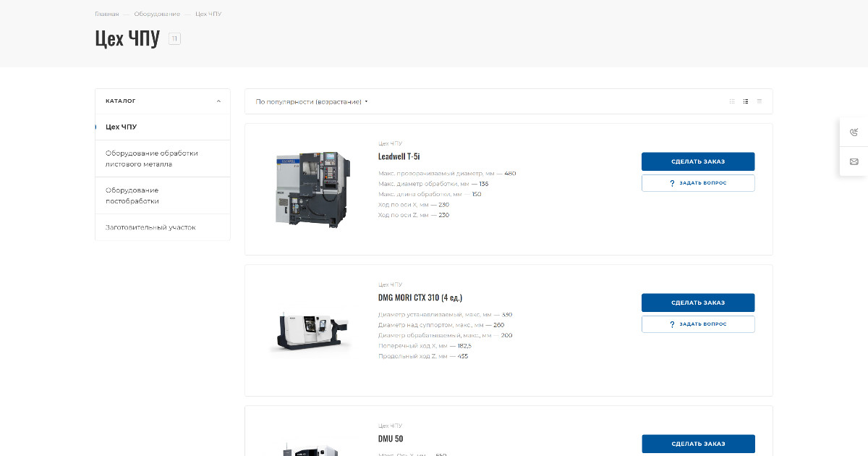Open the По популярности sorting dropdown

[x=312, y=102]
